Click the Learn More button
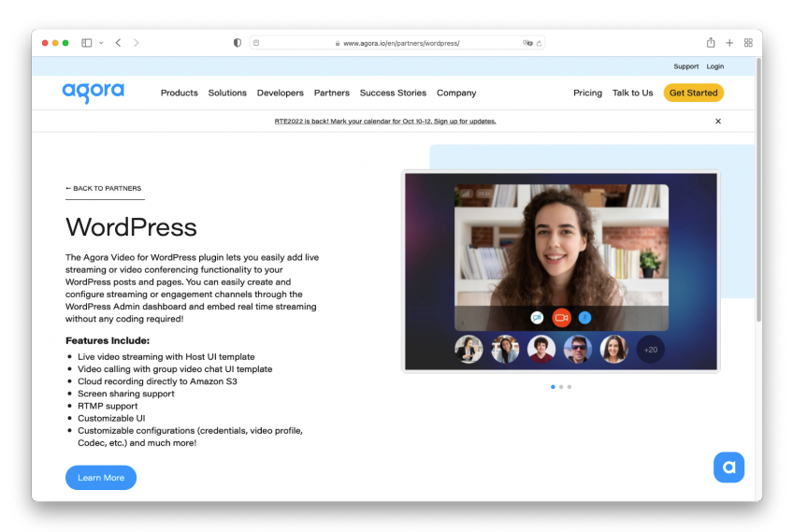The image size is (793, 532). (101, 478)
